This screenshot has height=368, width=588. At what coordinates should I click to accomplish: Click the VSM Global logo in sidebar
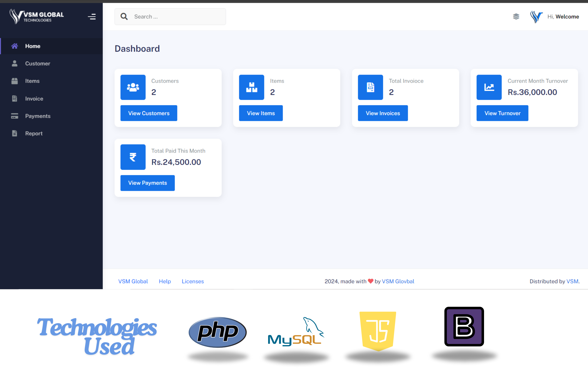tap(36, 16)
